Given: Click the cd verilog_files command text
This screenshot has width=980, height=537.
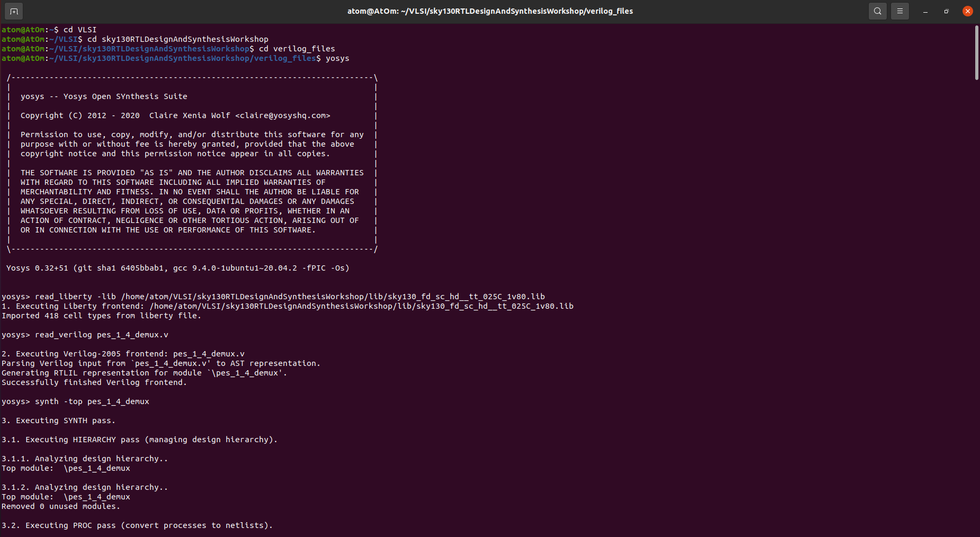Looking at the screenshot, I should (296, 48).
